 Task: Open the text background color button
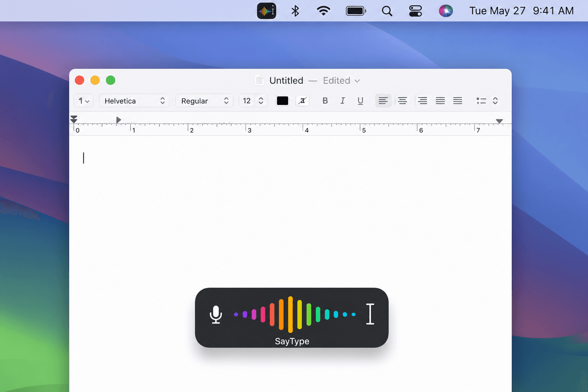point(302,101)
